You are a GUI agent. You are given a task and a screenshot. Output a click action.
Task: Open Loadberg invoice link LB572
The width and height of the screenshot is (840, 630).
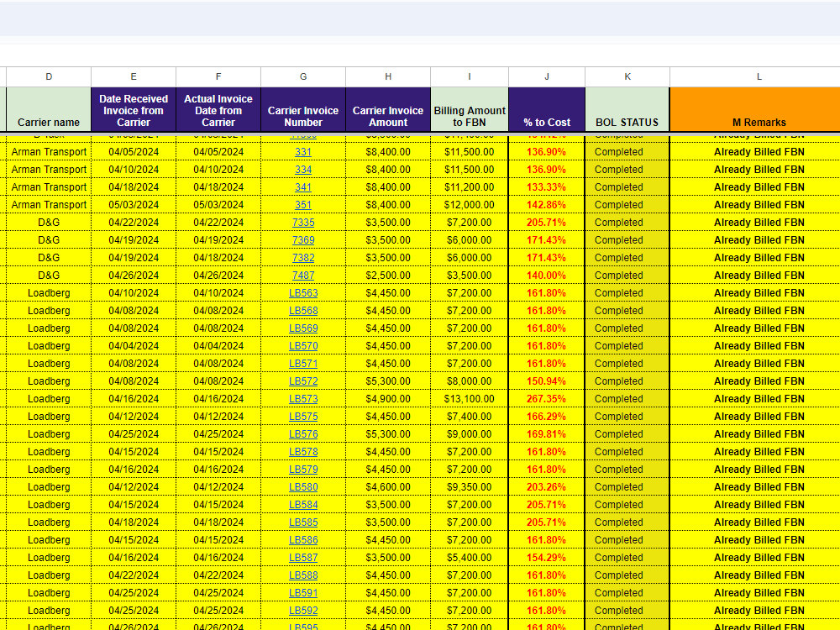(303, 381)
